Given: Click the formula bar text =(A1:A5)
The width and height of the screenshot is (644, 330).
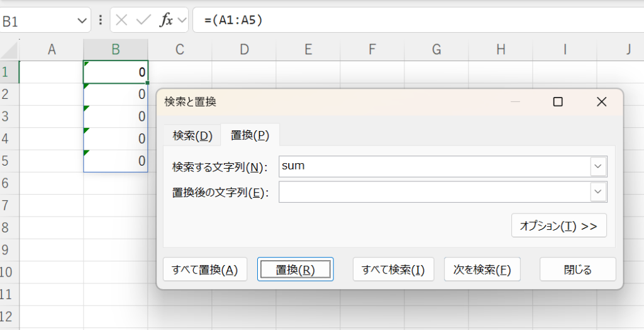Looking at the screenshot, I should click(x=233, y=20).
